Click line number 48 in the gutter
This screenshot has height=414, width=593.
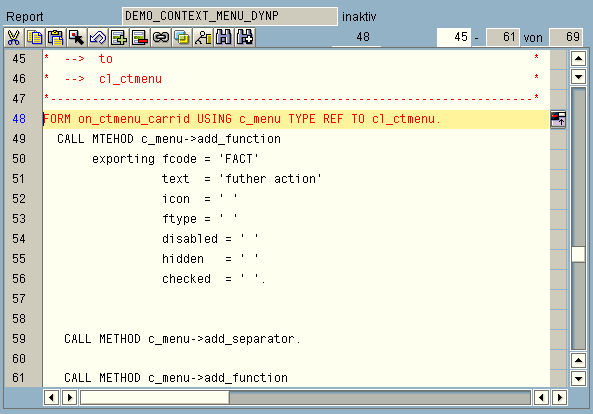click(x=19, y=119)
